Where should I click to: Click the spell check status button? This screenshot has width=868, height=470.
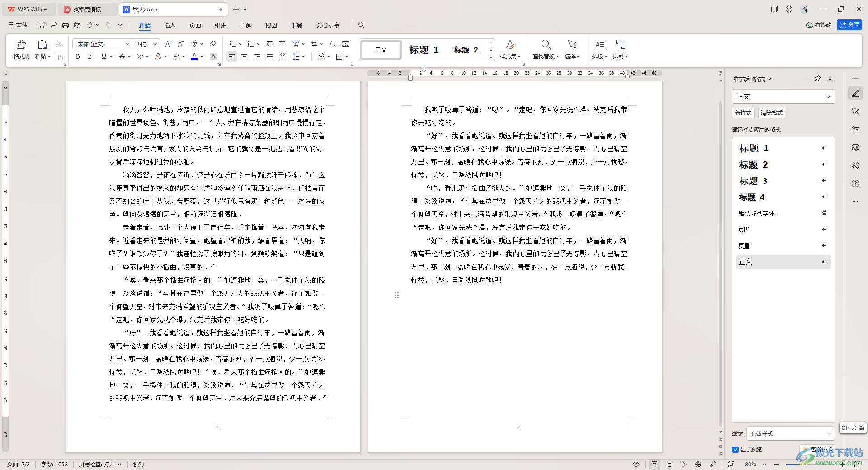point(100,465)
